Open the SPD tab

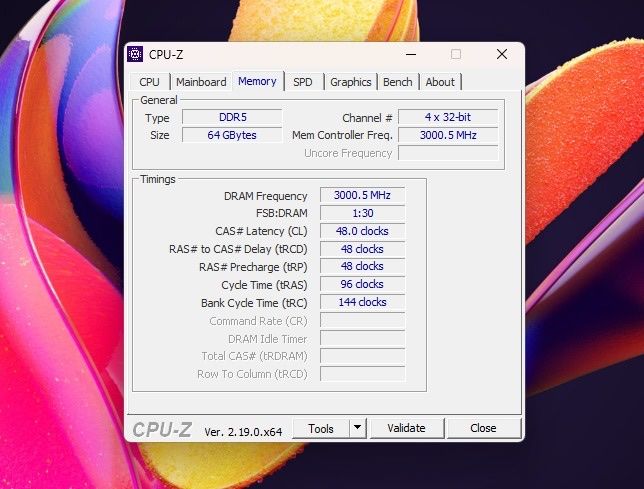[303, 82]
